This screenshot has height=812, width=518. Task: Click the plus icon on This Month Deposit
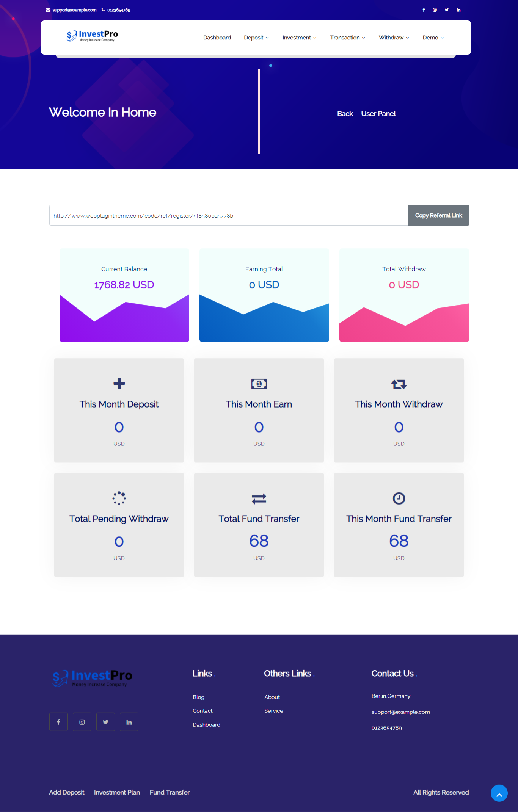click(119, 384)
